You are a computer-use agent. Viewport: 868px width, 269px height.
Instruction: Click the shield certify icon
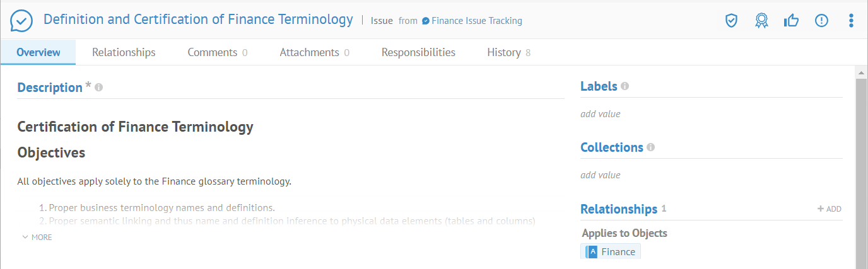[x=731, y=21]
